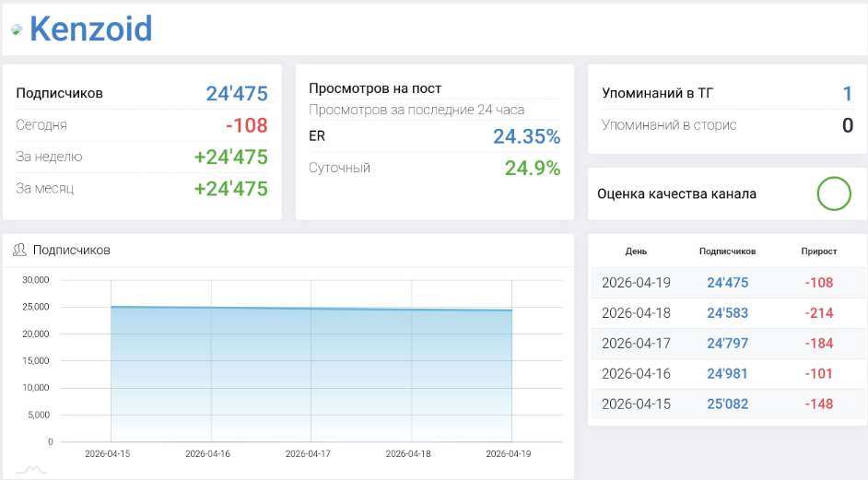Click subscriber count 25'082 in table
Viewport: 868px width, 480px height.
727,404
